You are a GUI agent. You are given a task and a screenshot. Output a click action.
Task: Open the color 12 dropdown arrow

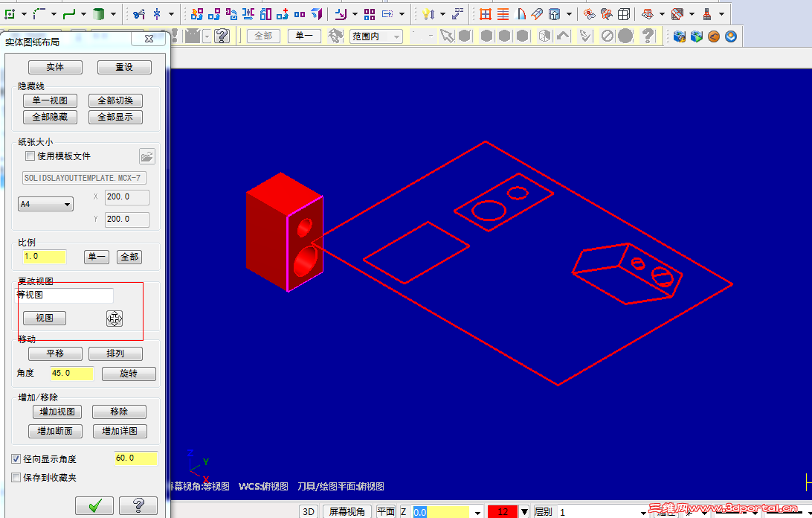(x=524, y=512)
